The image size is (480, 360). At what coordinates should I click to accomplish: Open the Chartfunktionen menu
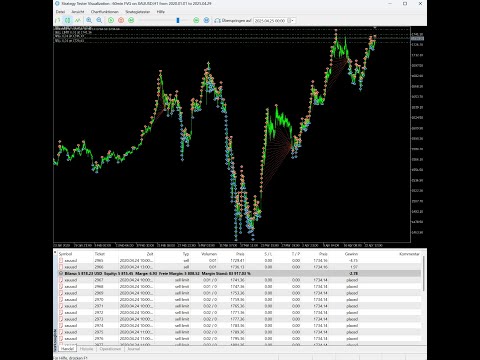(x=105, y=11)
